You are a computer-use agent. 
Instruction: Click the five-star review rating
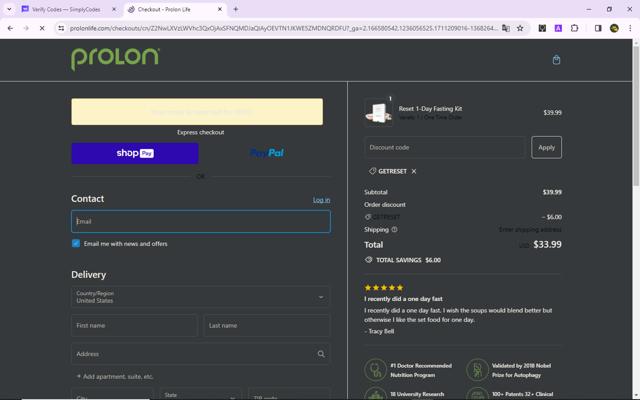tap(384, 288)
